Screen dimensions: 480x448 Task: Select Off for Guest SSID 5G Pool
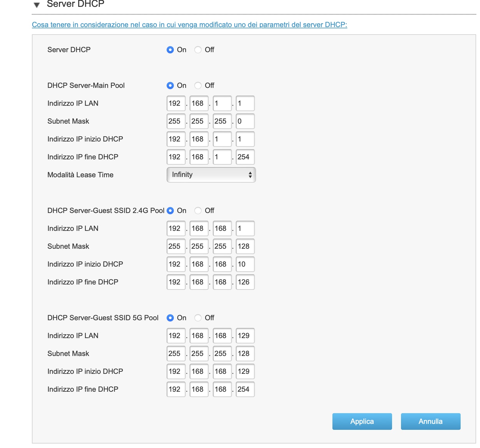click(x=198, y=318)
